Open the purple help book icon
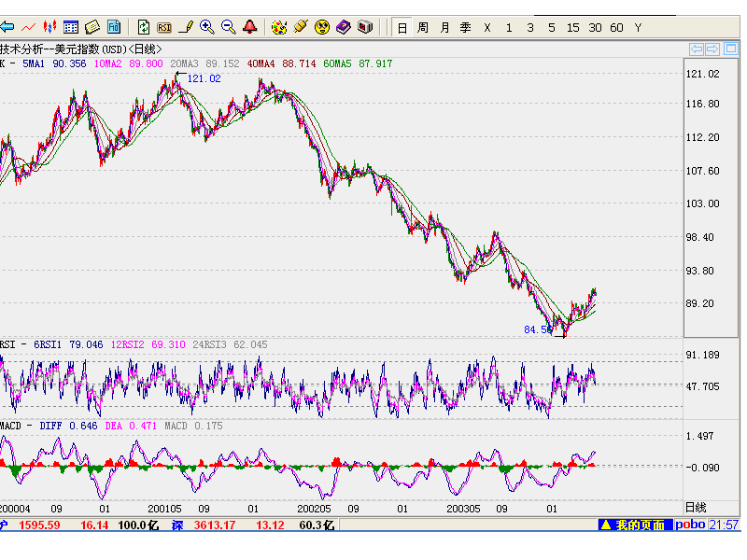 [x=344, y=27]
